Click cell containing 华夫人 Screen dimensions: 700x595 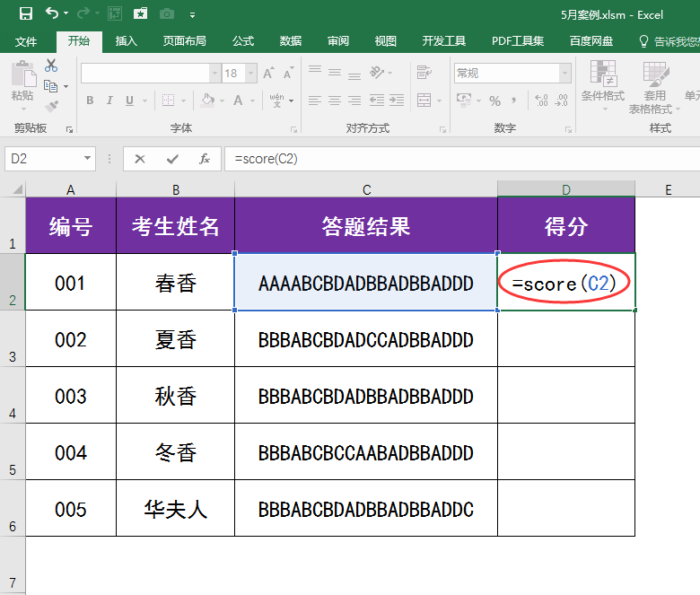(x=175, y=509)
